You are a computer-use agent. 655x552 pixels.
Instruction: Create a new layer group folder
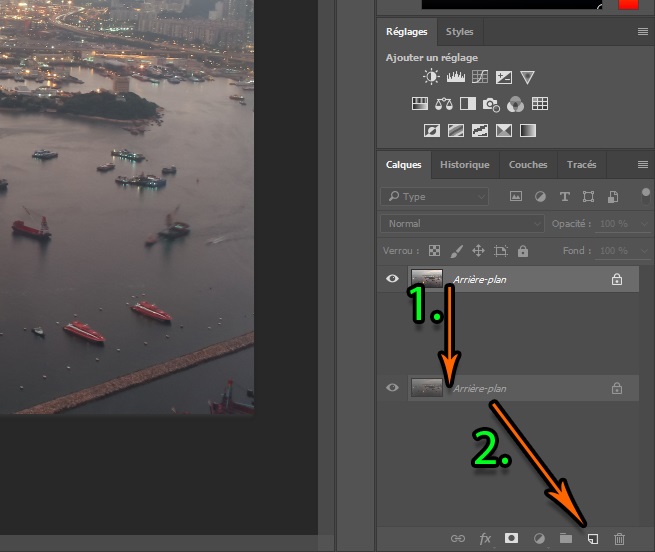(x=565, y=539)
